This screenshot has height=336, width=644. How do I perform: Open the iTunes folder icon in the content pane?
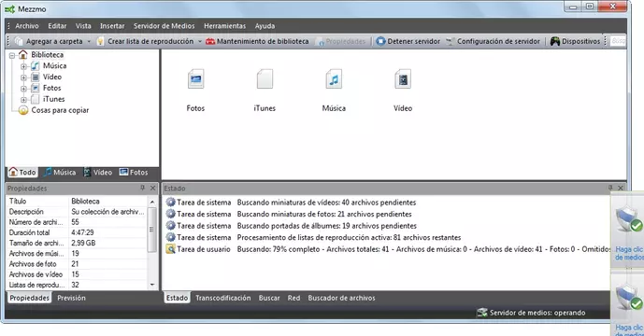click(x=265, y=79)
